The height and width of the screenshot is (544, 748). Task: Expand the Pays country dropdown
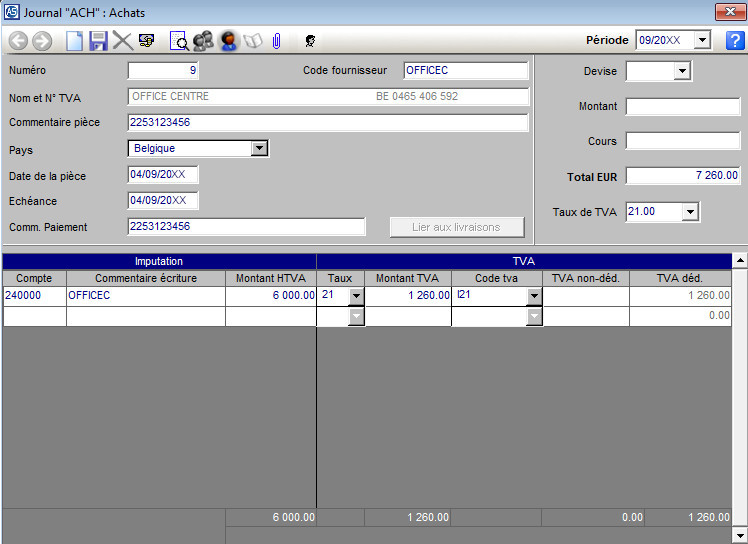point(259,148)
